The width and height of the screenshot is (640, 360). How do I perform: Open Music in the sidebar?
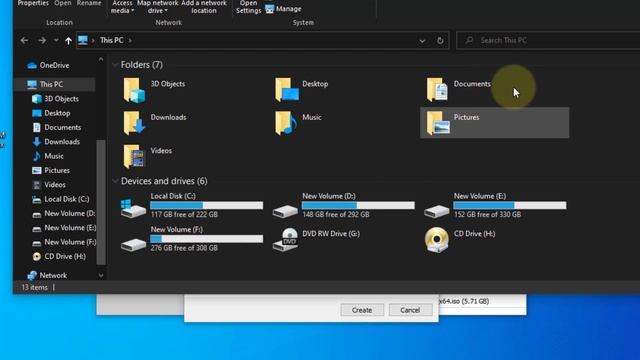pyautogui.click(x=48, y=156)
